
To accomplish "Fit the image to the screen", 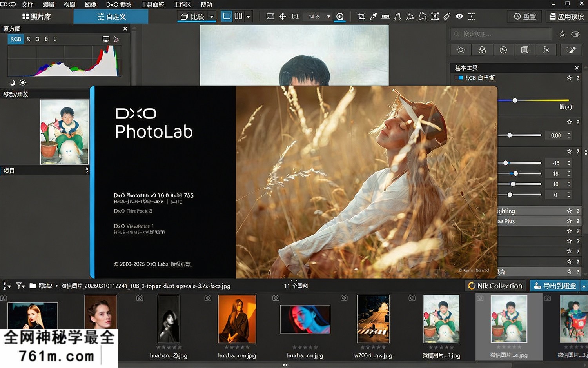I will tap(270, 16).
